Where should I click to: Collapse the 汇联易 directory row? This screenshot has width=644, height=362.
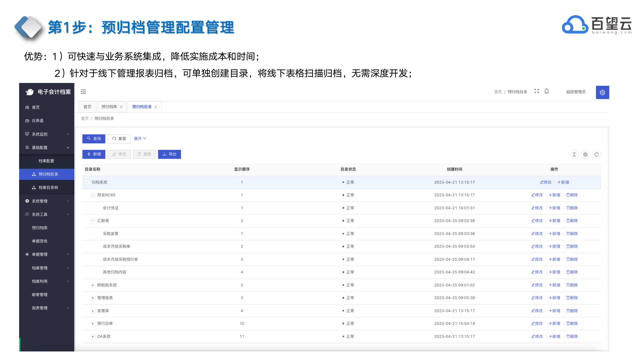(x=93, y=221)
